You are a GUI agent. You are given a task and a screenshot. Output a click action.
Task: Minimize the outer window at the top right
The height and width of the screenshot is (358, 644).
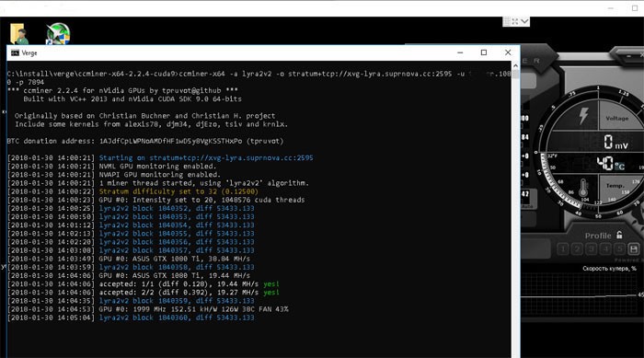click(x=611, y=8)
